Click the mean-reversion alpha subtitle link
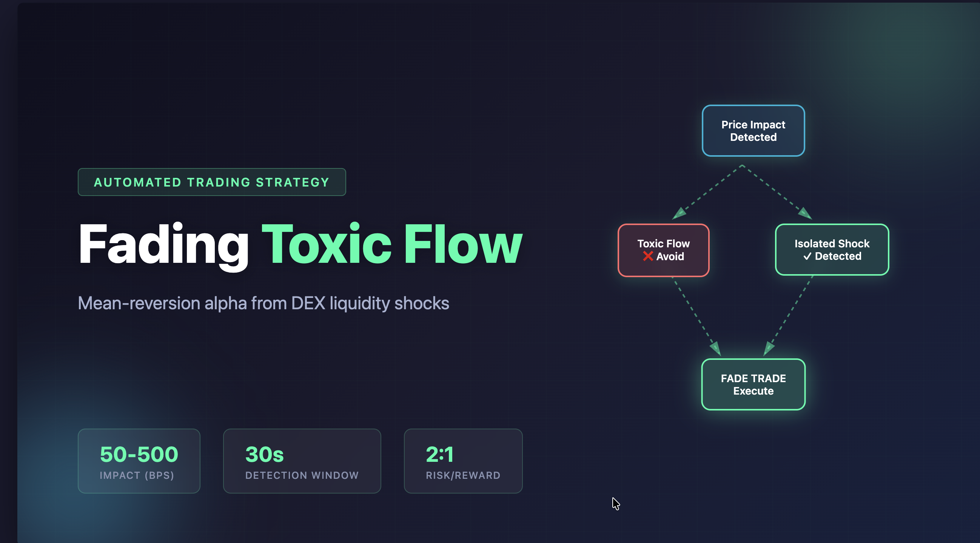 [x=263, y=303]
